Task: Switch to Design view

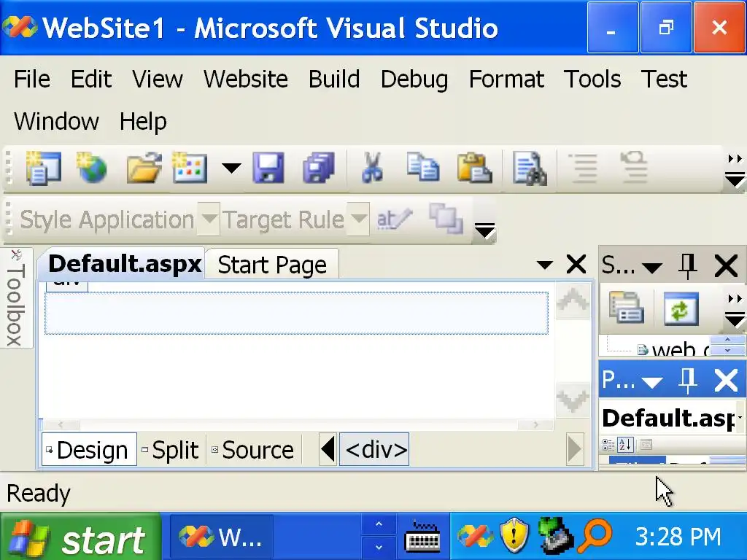Action: tap(89, 449)
